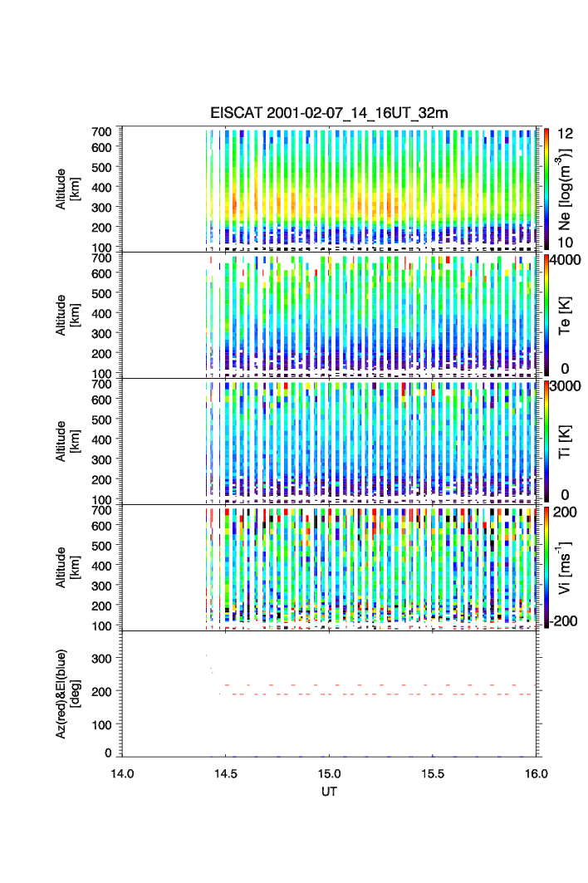Click the Ti ion temperature colorbar
The width and height of the screenshot is (588, 883).
(546, 441)
